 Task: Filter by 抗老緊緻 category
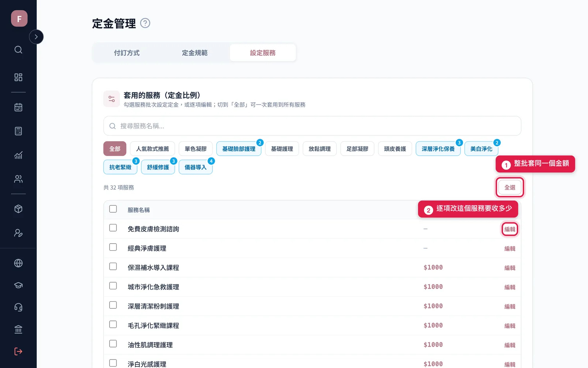point(120,167)
